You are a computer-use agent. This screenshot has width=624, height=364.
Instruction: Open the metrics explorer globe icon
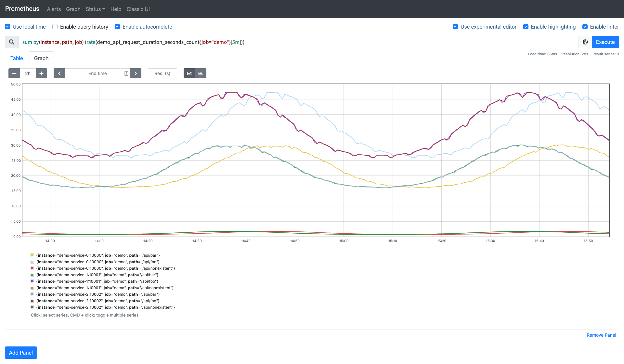point(585,42)
